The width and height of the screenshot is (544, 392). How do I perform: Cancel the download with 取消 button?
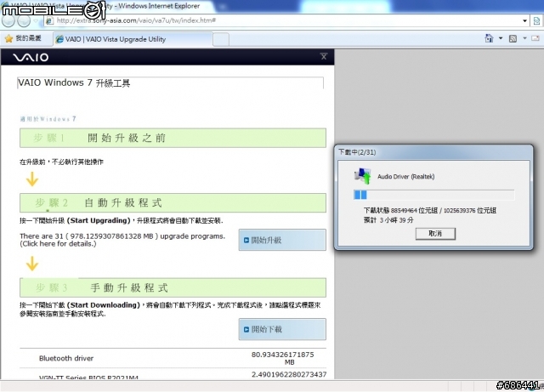pyautogui.click(x=435, y=234)
